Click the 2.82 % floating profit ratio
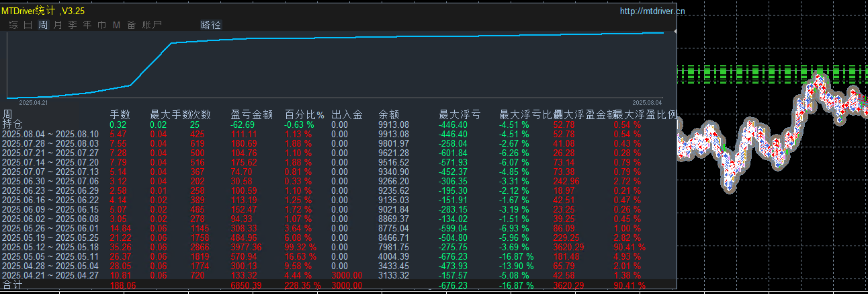Image resolution: width=868 pixels, height=294 pixels. click(x=627, y=237)
